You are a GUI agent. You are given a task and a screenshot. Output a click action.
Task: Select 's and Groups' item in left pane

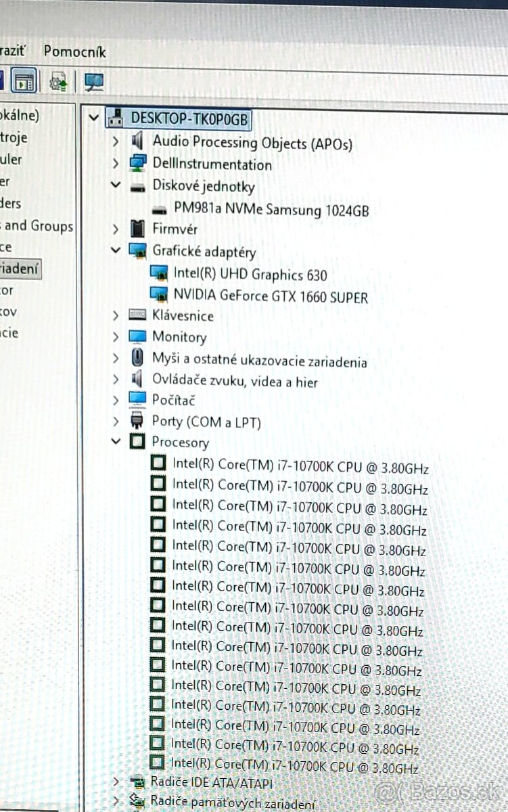(37, 227)
